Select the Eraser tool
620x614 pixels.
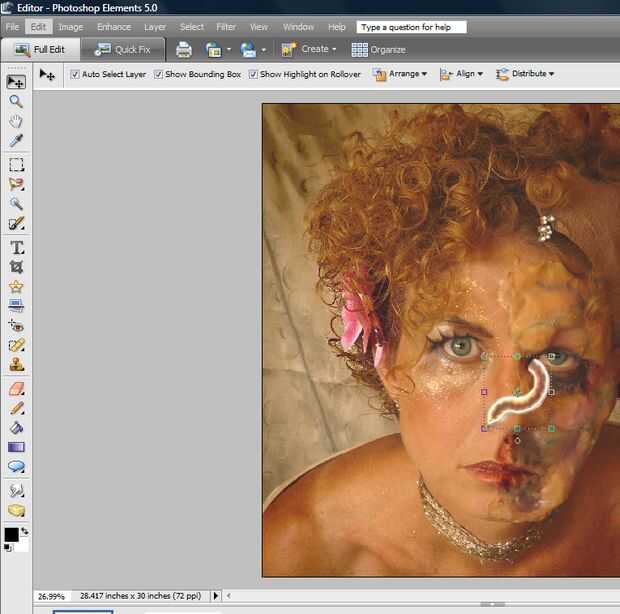tap(16, 389)
